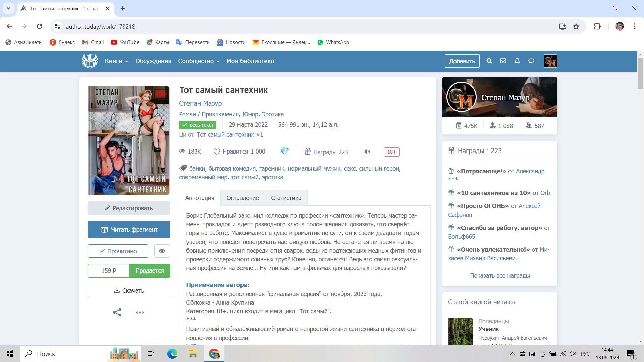This screenshot has width=644, height=362.
Task: Open notifications bell icon
Action: click(x=517, y=61)
